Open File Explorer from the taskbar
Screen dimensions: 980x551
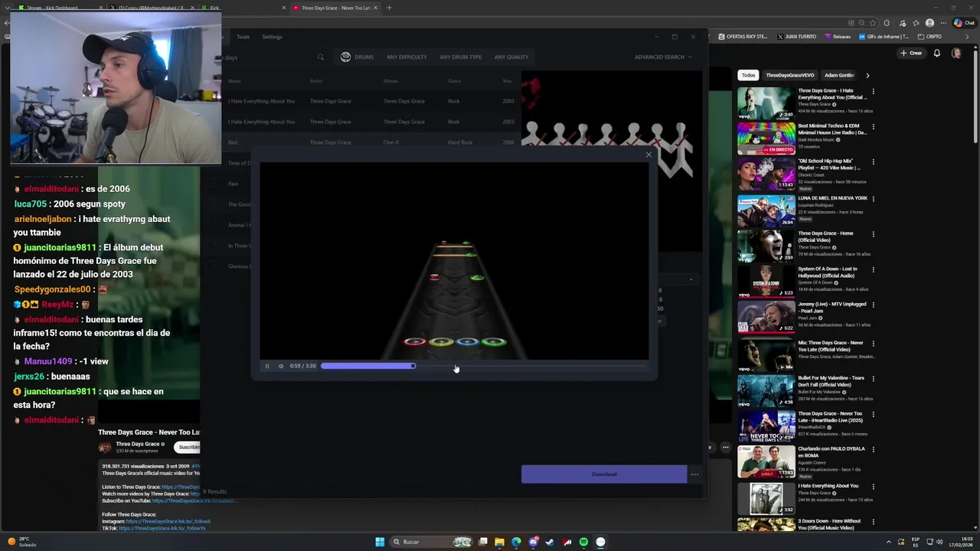pyautogui.click(x=499, y=542)
